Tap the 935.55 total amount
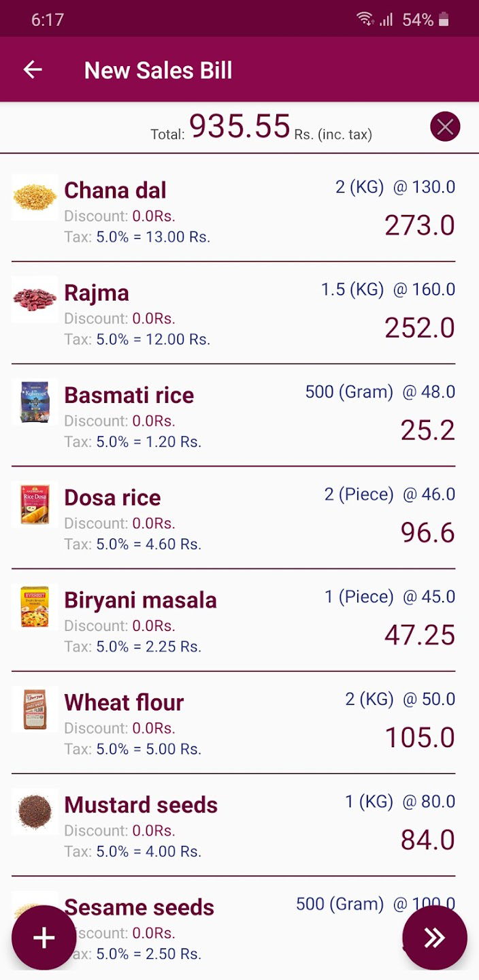Screen dimensions: 479x980 [x=239, y=127]
